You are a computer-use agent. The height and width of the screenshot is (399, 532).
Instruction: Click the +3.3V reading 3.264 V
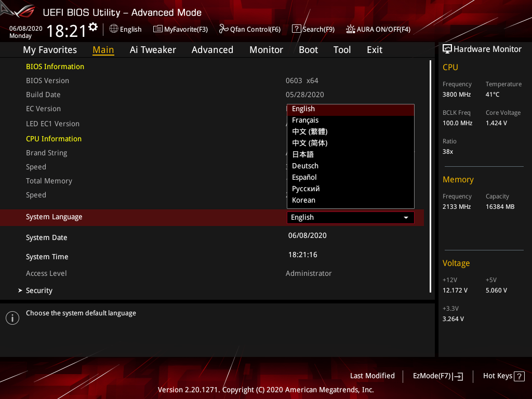[x=453, y=319]
